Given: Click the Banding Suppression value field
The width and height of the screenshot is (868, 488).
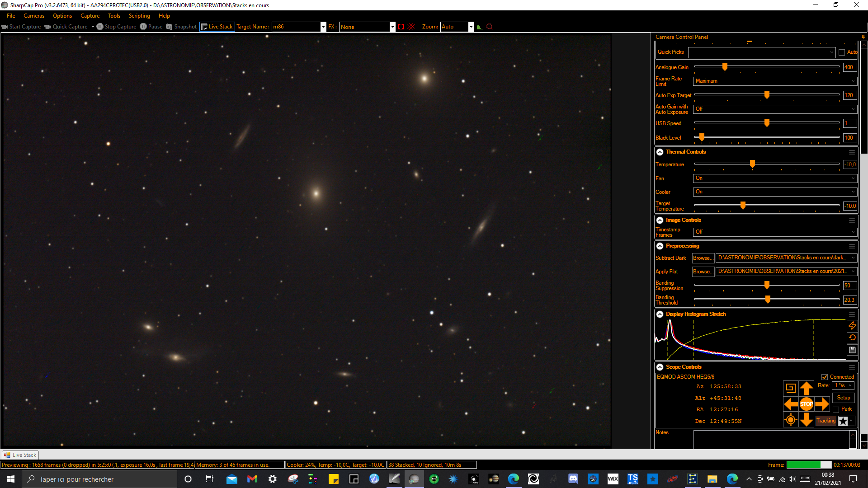Looking at the screenshot, I should tap(849, 286).
